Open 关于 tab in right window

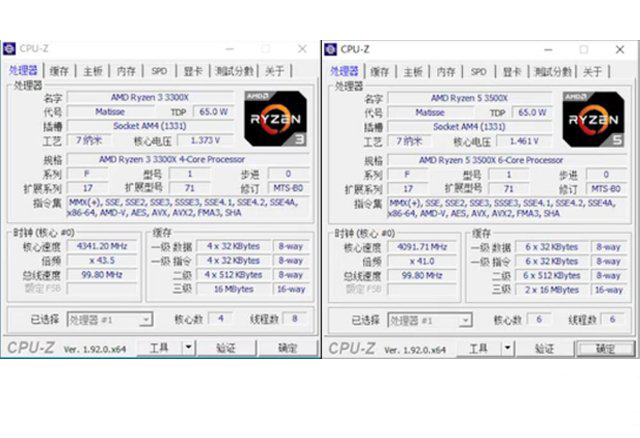pos(593,72)
